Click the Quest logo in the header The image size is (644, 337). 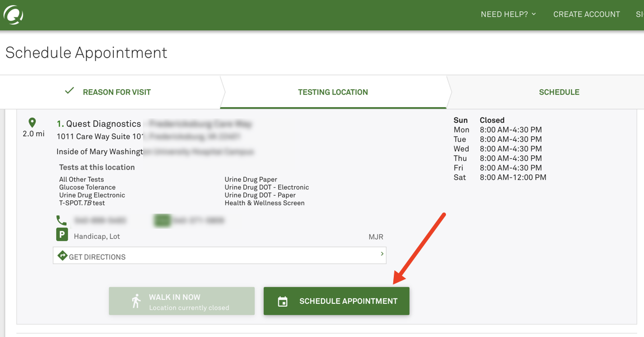pyautogui.click(x=13, y=15)
